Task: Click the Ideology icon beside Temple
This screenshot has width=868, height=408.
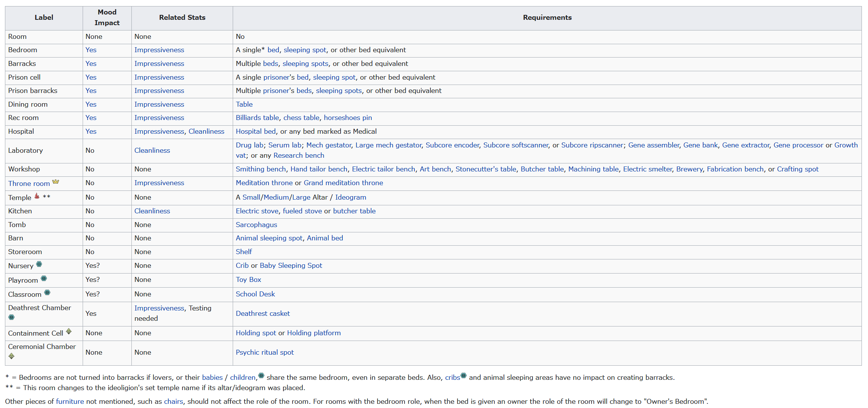Action: pos(37,196)
